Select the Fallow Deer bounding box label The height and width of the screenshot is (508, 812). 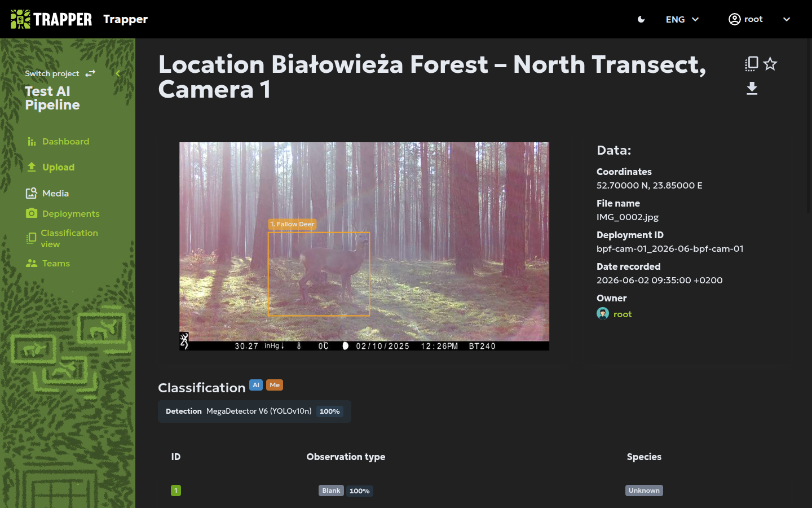[292, 224]
